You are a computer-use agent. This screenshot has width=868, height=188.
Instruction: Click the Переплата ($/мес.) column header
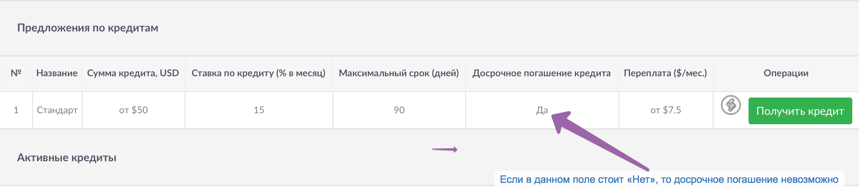[x=665, y=73]
